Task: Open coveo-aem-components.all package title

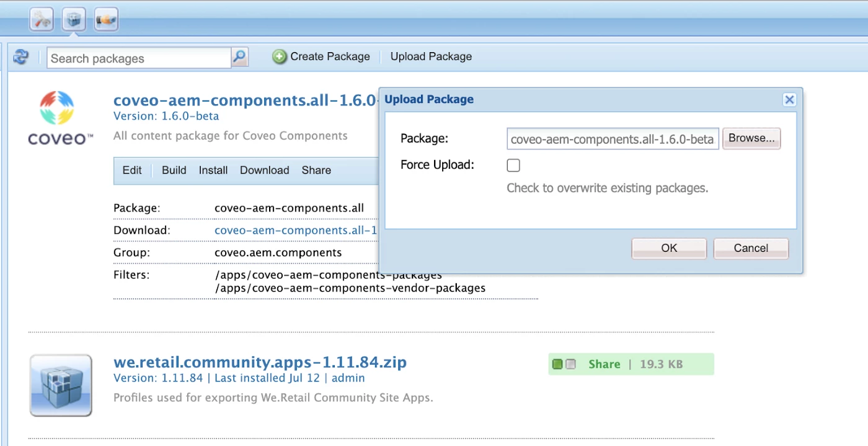Action: point(246,100)
